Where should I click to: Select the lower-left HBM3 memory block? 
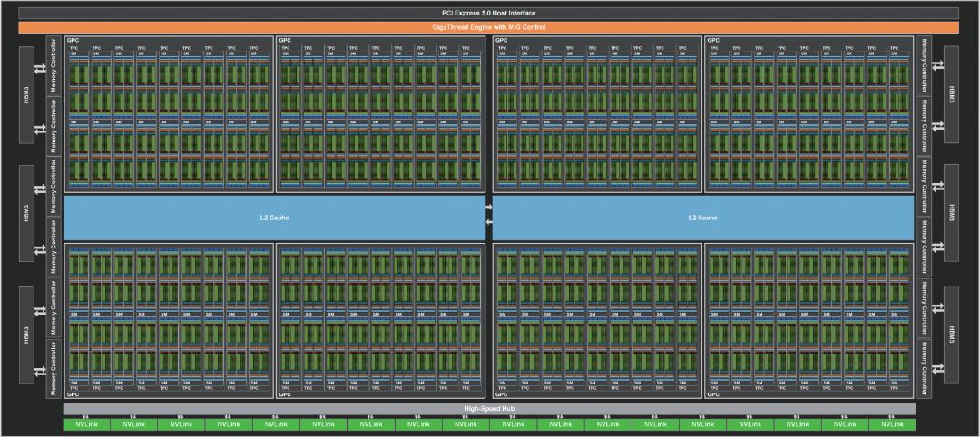(x=26, y=335)
